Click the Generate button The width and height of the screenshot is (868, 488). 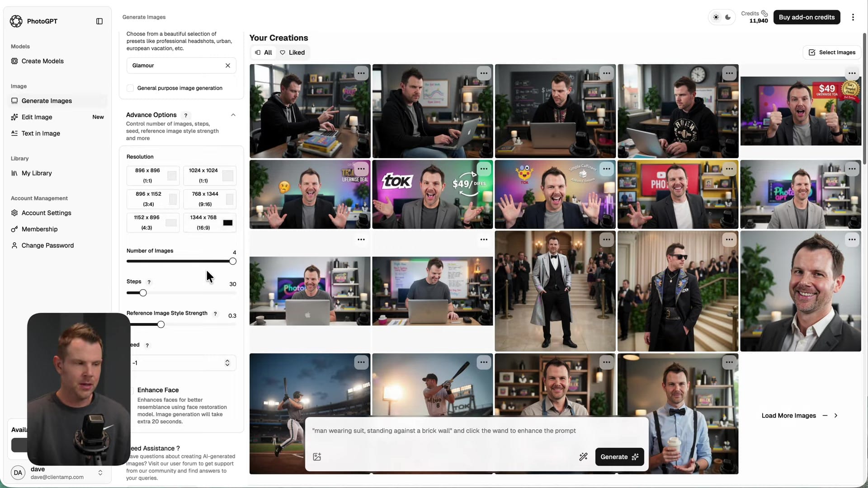619,457
